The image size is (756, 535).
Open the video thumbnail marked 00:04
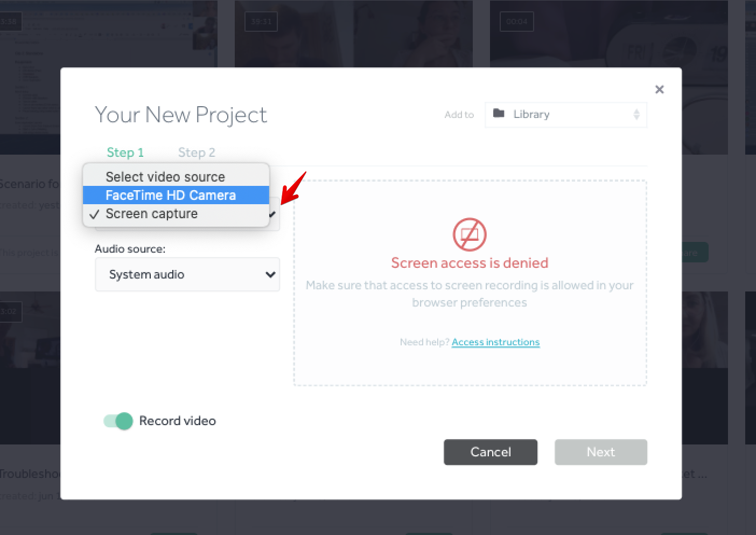608,33
